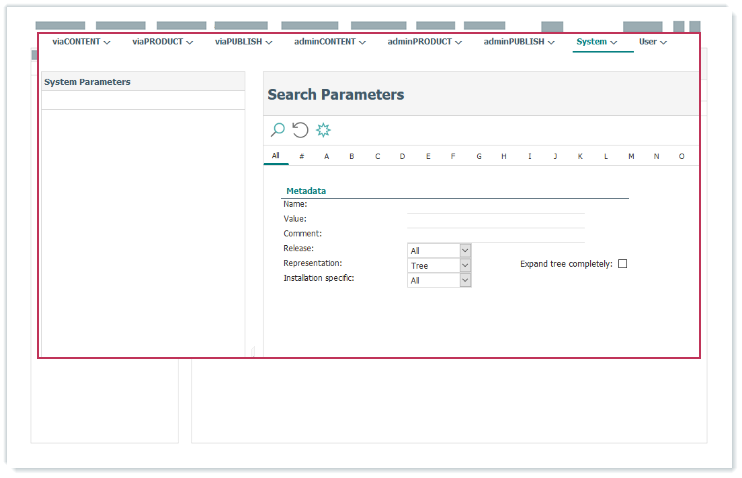Click the reset arrow icon
This screenshot has height=478, width=742.
pos(300,130)
